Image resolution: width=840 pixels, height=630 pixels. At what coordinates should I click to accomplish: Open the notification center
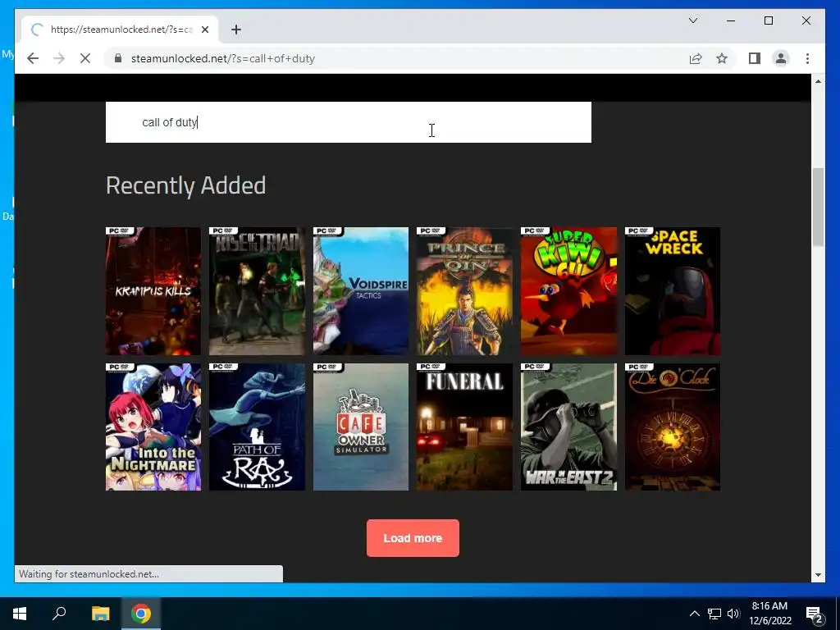[x=815, y=614]
